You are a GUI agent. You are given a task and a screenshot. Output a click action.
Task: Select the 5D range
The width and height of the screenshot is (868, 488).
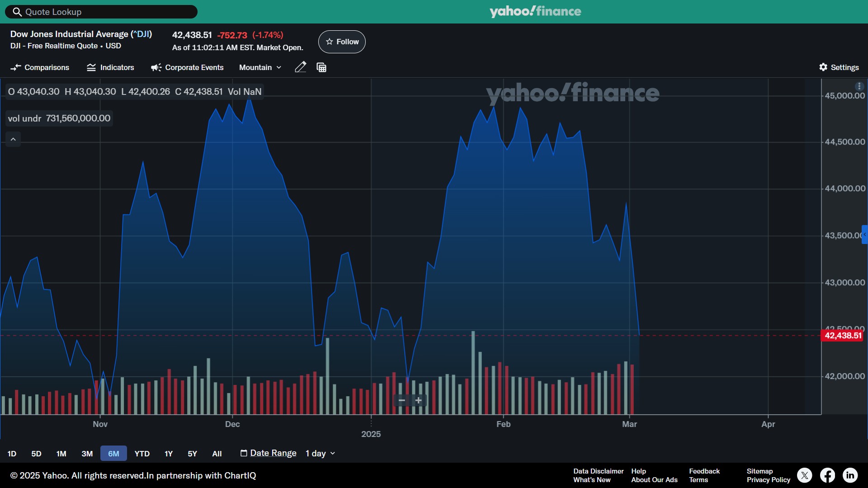(x=36, y=454)
